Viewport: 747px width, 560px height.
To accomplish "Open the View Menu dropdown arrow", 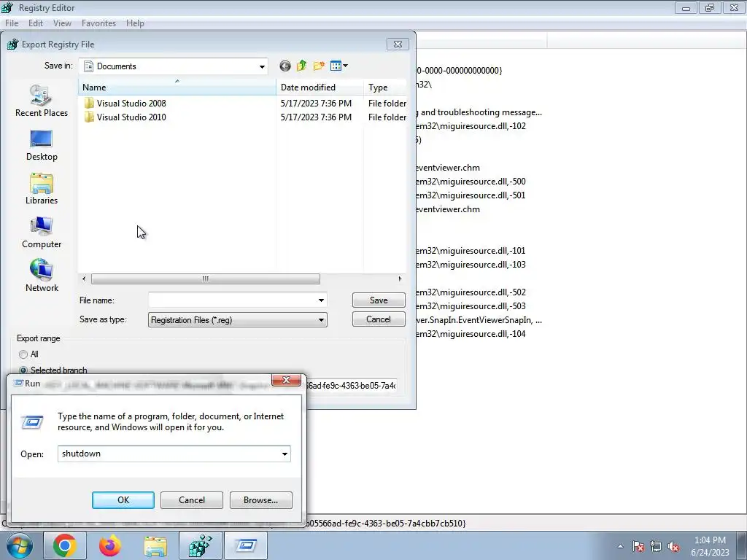I will click(345, 66).
